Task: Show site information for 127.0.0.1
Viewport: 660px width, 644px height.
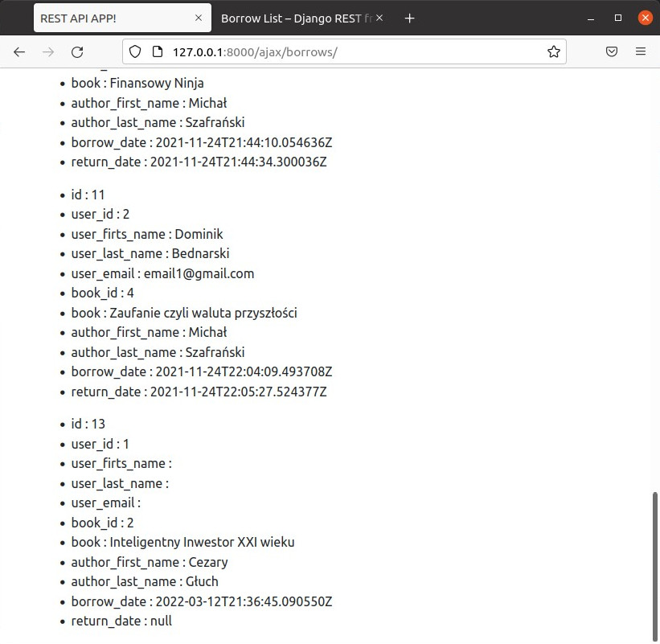Action: 157,51
